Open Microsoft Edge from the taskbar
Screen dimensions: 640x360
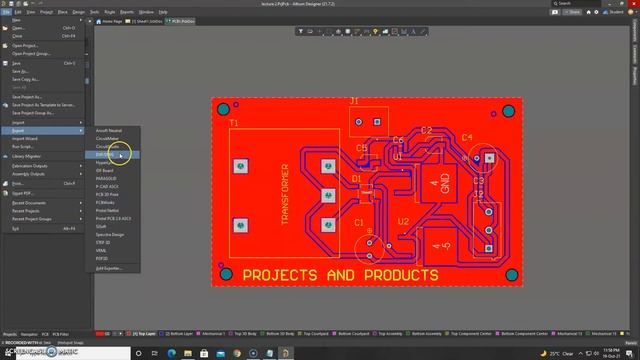coord(171,353)
